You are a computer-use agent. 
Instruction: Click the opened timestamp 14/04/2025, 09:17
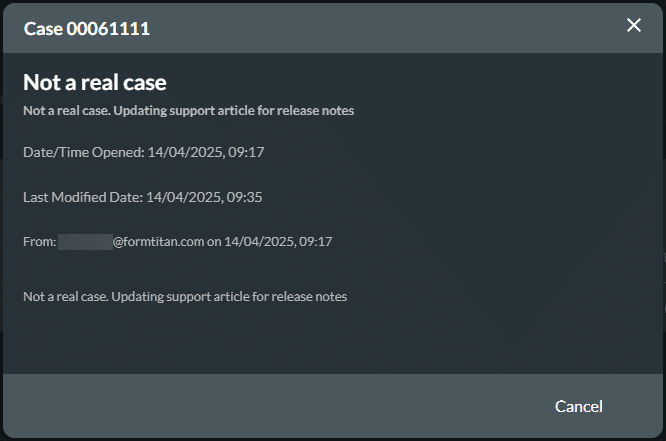click(x=205, y=152)
